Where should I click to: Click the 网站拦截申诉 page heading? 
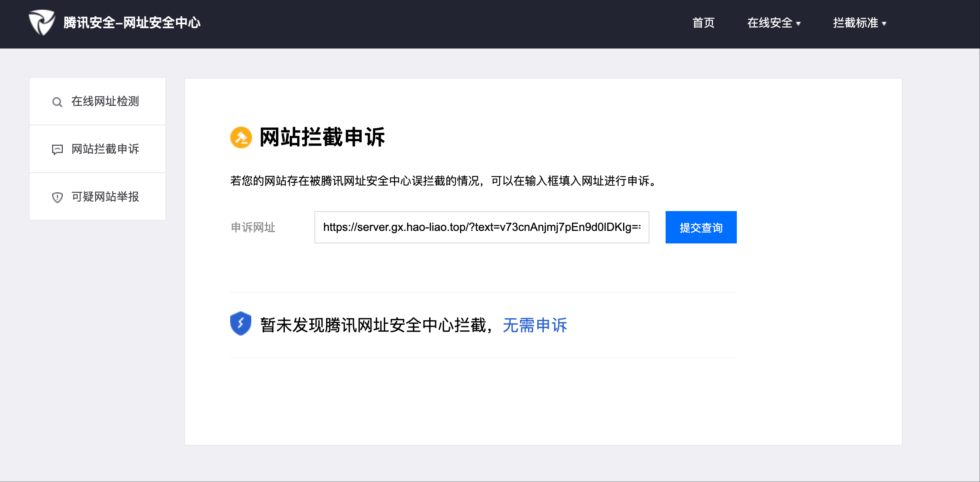(322, 137)
